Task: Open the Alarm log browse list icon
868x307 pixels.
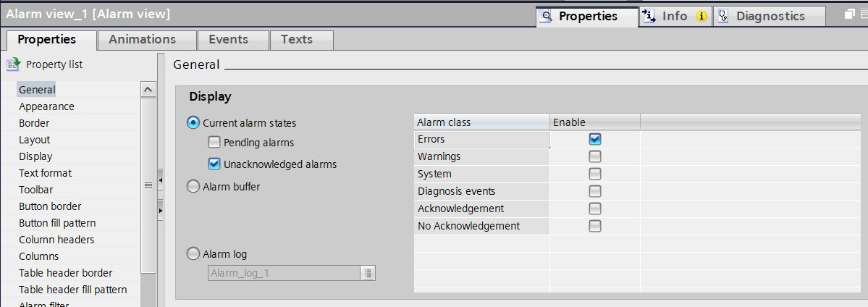Action: pos(368,273)
